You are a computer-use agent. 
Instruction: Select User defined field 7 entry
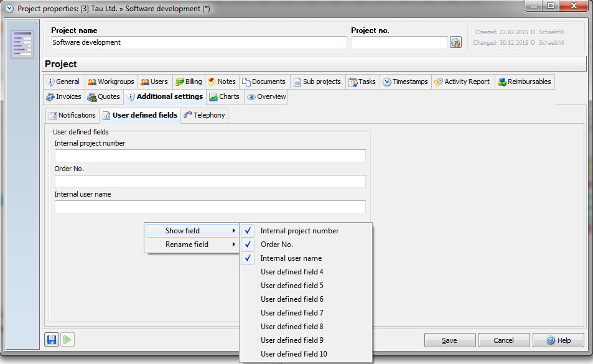pos(292,313)
